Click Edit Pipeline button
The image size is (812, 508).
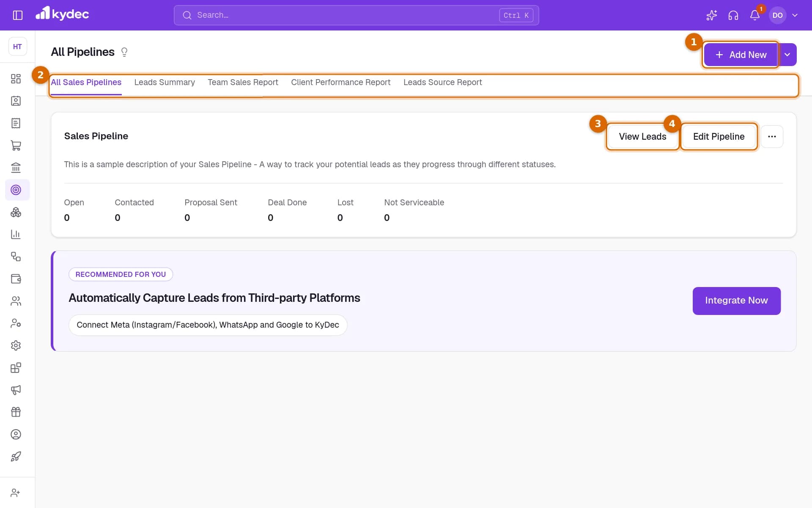pyautogui.click(x=719, y=136)
